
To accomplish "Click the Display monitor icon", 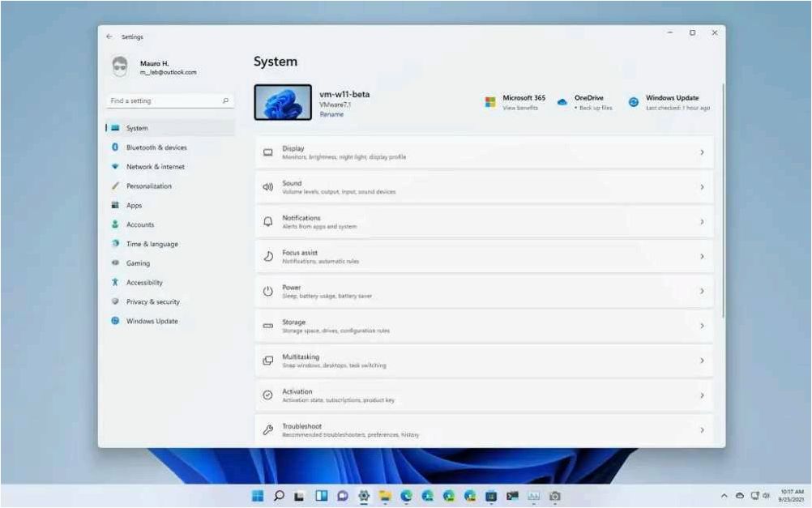I will (x=267, y=152).
